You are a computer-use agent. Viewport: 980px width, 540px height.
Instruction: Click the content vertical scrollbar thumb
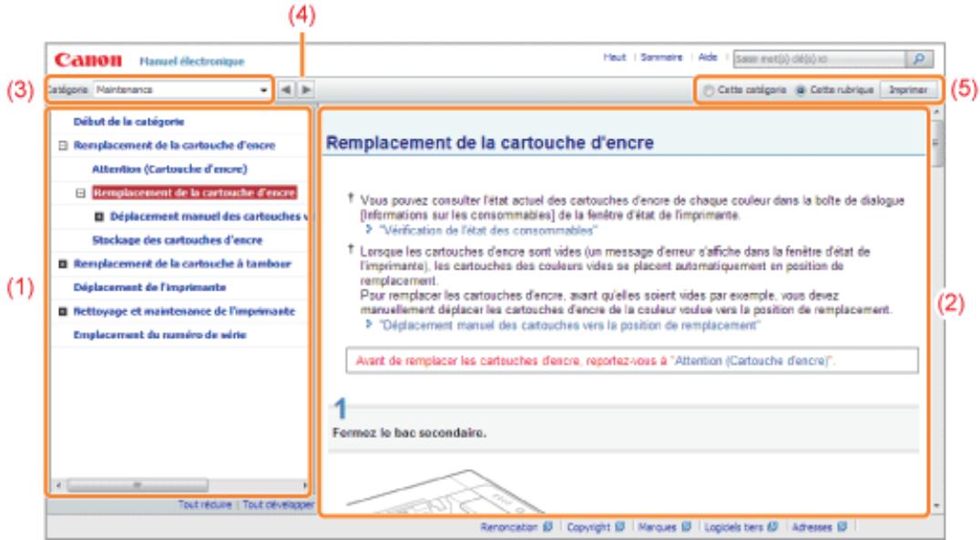(935, 143)
